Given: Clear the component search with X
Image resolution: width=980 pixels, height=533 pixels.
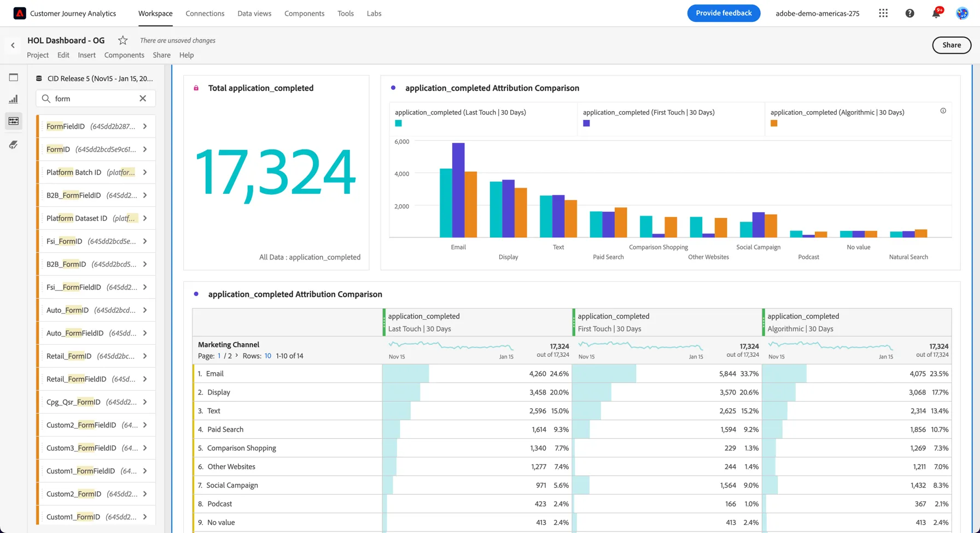Looking at the screenshot, I should (x=143, y=99).
